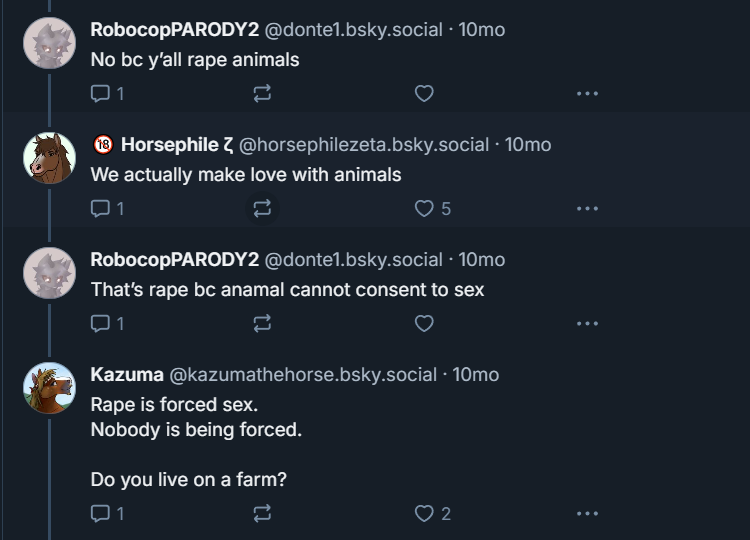Open more options on Kazuma's post

[x=587, y=513]
